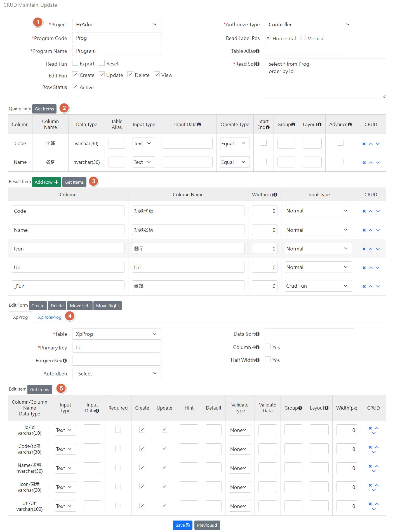Check Half Width Yes option
The height and width of the screenshot is (532, 393).
(268, 360)
